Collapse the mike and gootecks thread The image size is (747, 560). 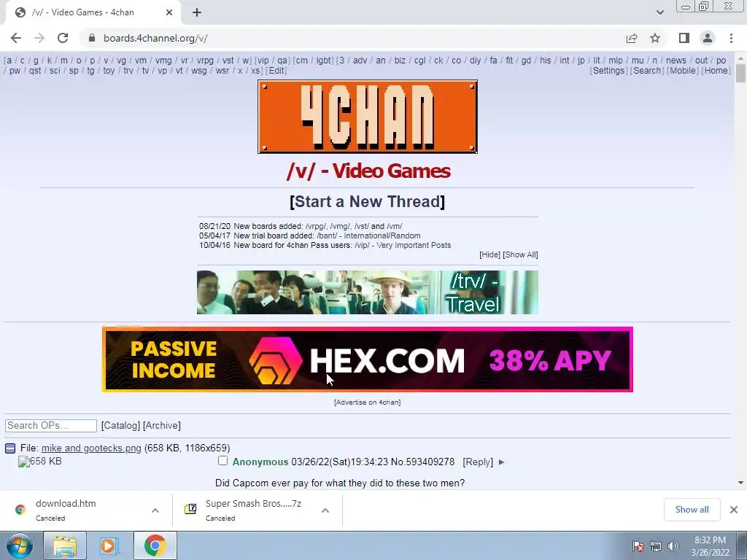pyautogui.click(x=10, y=448)
